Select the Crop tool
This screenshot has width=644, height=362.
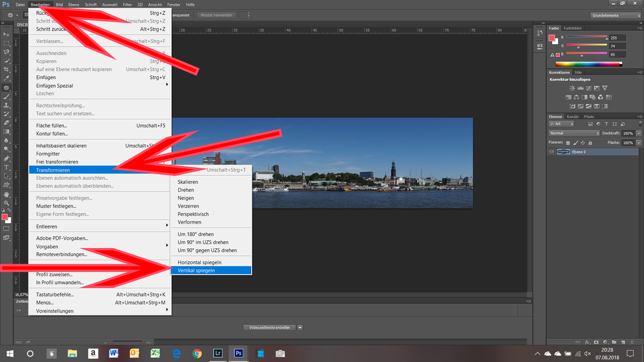point(7,70)
